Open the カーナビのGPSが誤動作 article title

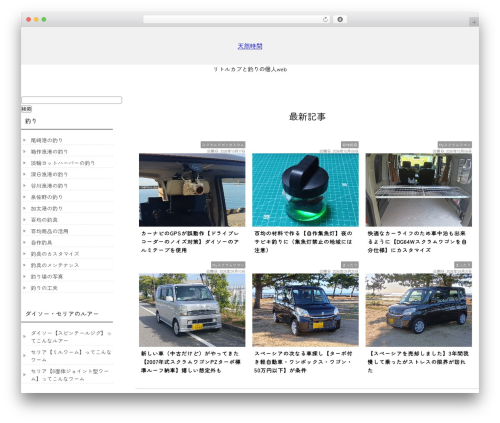pyautogui.click(x=190, y=242)
